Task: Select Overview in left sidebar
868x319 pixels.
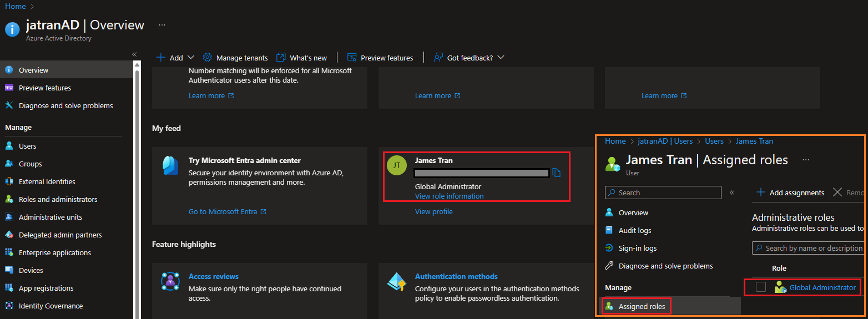Action: (x=66, y=70)
